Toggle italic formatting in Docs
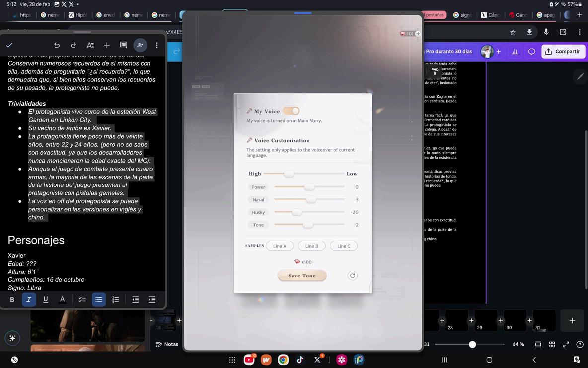588x368 pixels. pyautogui.click(x=29, y=300)
